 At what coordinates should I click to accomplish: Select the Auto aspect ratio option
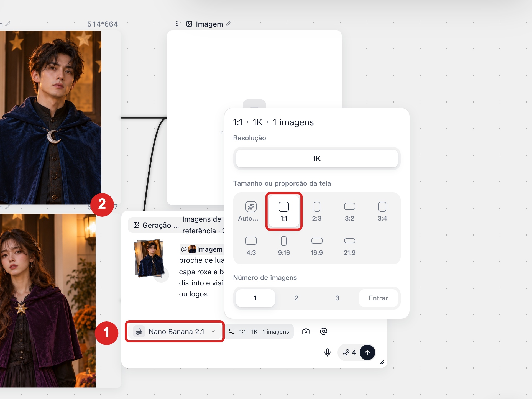pos(251,211)
